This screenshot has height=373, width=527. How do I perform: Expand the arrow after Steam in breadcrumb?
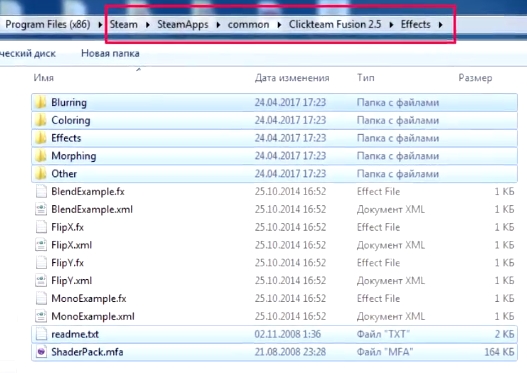point(148,25)
